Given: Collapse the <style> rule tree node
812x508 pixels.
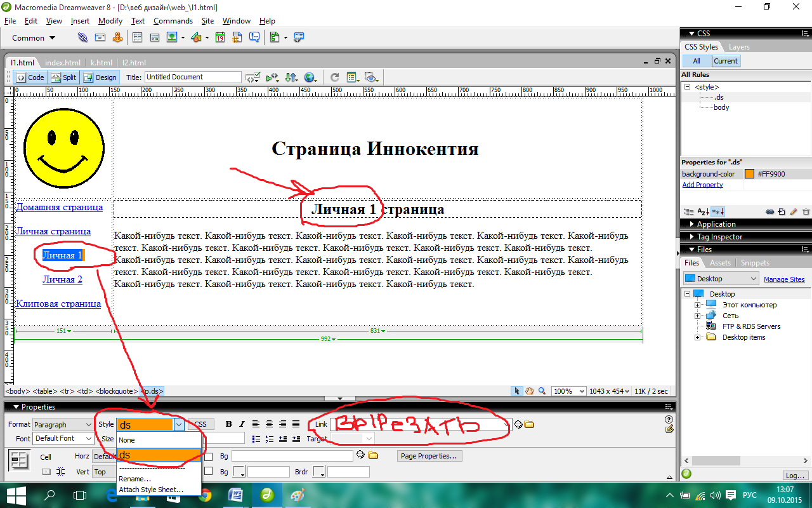Looking at the screenshot, I should pos(686,87).
